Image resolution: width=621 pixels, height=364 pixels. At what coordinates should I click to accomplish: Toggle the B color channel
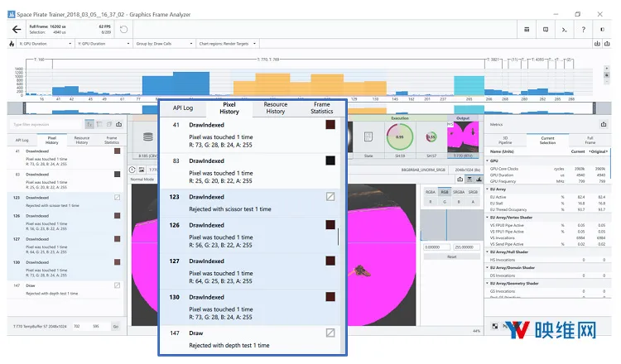point(459,201)
